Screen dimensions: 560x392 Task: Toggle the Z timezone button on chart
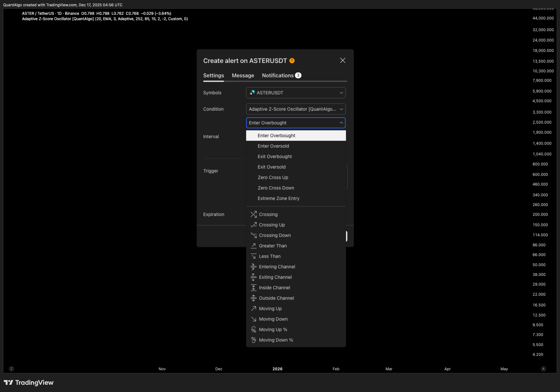[x=11, y=369]
